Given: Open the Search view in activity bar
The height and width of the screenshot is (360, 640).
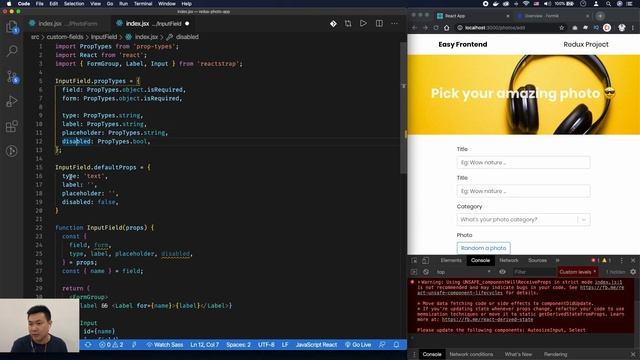Looking at the screenshot, I should [x=12, y=51].
